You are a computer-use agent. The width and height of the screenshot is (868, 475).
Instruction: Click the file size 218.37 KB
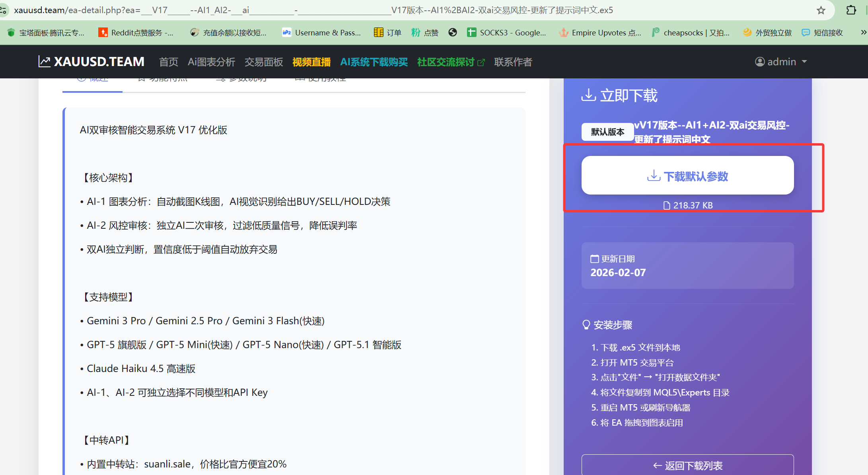pos(688,205)
